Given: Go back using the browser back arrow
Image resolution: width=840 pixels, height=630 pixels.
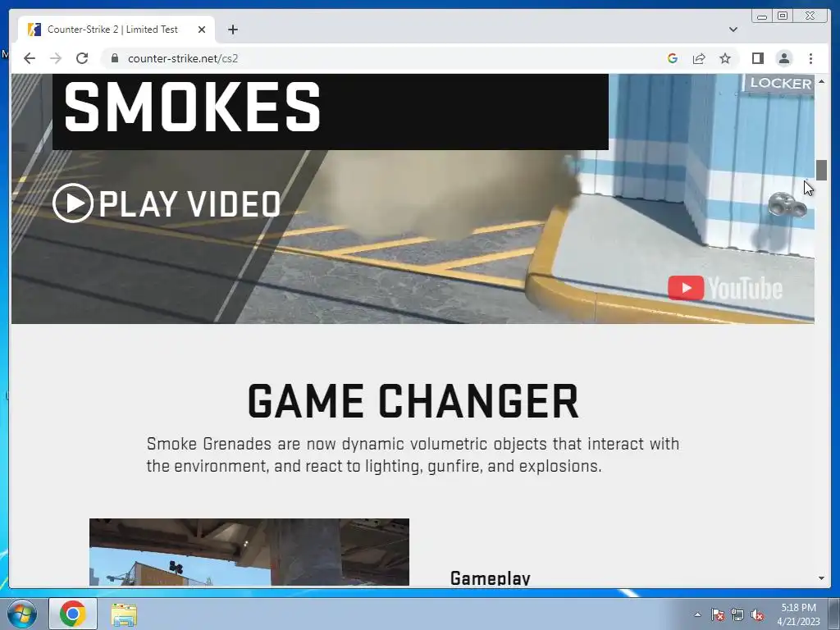Looking at the screenshot, I should point(30,58).
